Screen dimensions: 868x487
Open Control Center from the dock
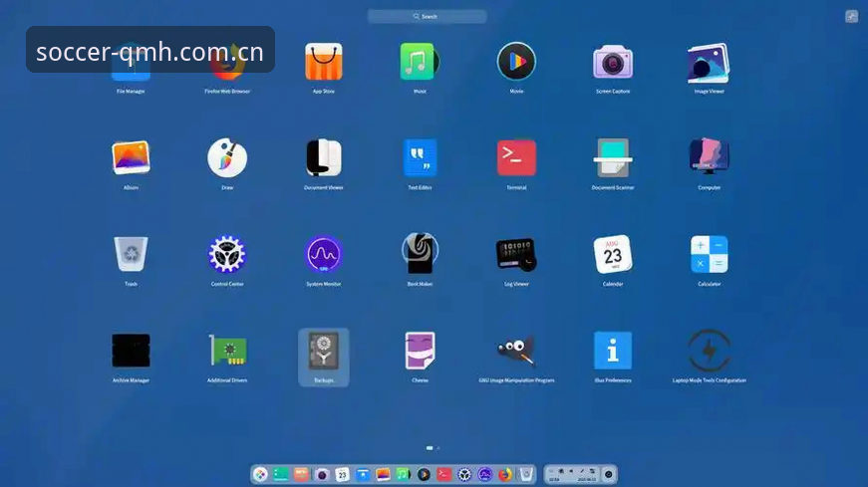[464, 474]
